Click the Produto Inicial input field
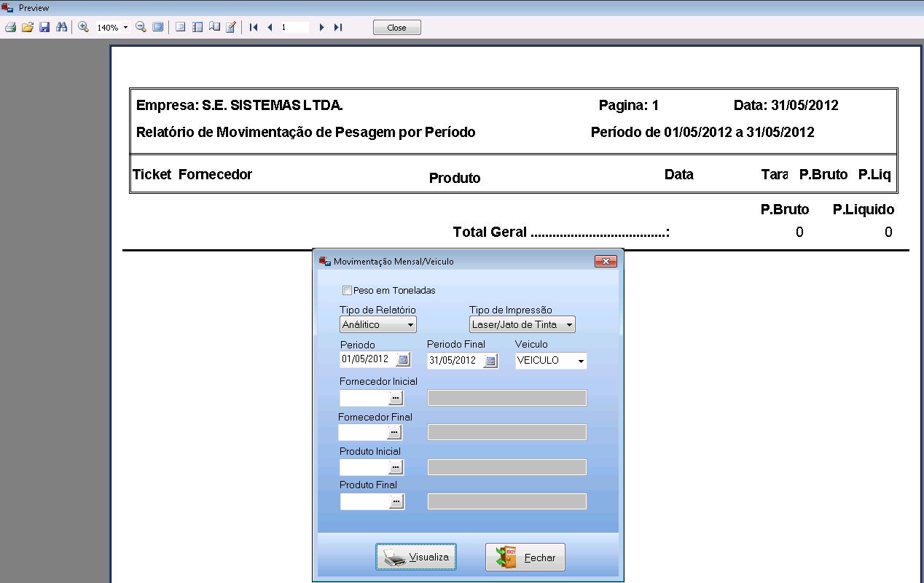 364,467
